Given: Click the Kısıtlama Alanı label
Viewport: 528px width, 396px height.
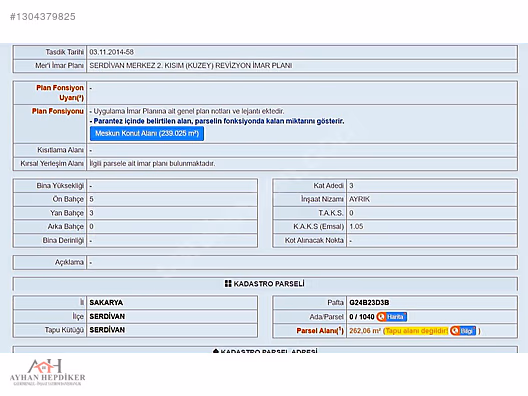Looking at the screenshot, I should click(60, 150).
